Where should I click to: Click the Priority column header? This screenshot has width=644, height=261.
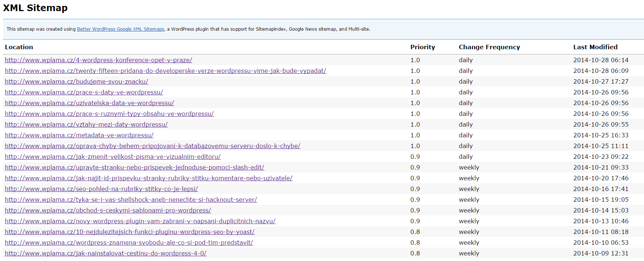point(423,47)
